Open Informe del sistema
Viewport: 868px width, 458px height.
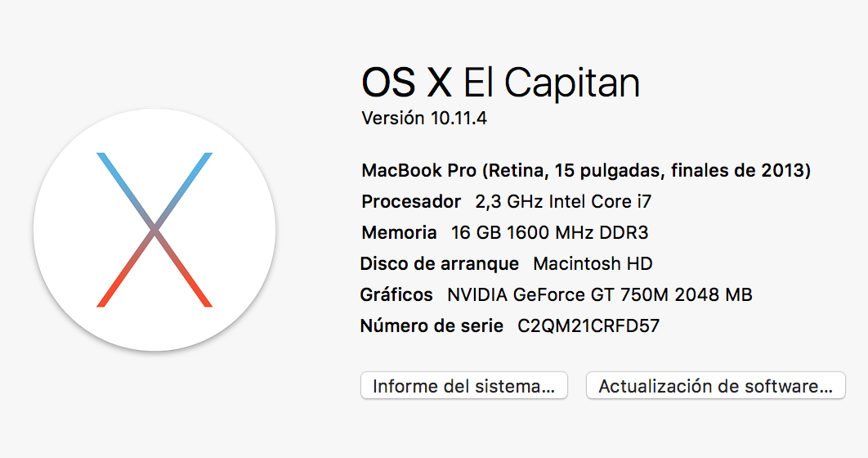point(463,386)
